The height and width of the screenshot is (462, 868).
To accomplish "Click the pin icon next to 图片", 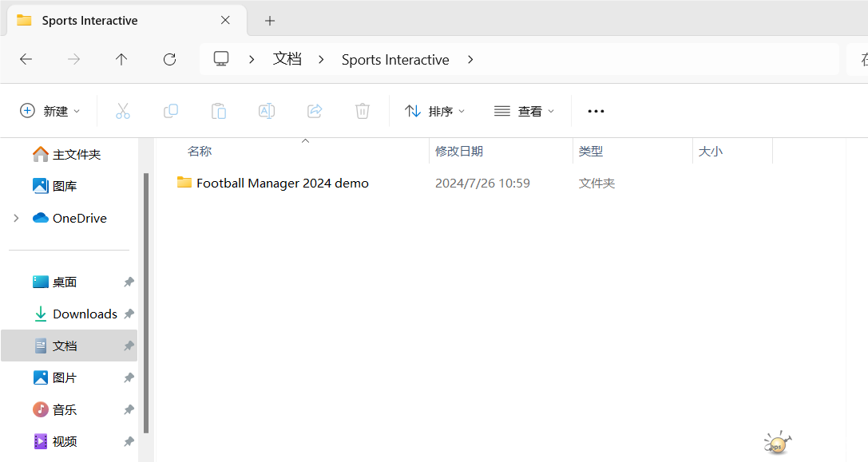I will click(x=129, y=378).
